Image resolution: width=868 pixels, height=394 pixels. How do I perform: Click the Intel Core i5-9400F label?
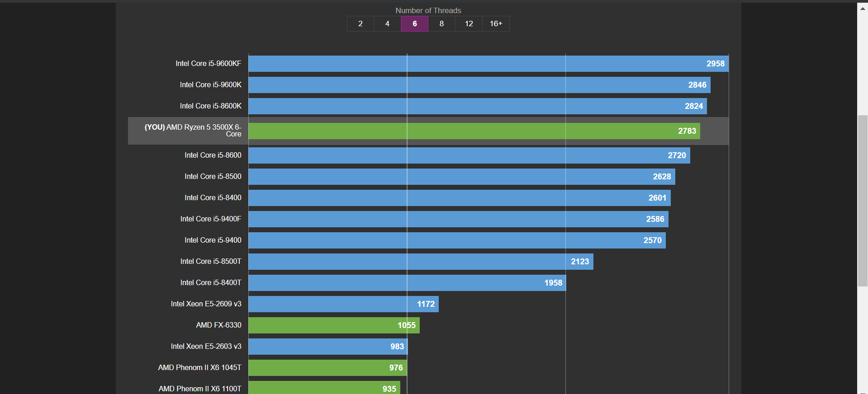tap(211, 219)
